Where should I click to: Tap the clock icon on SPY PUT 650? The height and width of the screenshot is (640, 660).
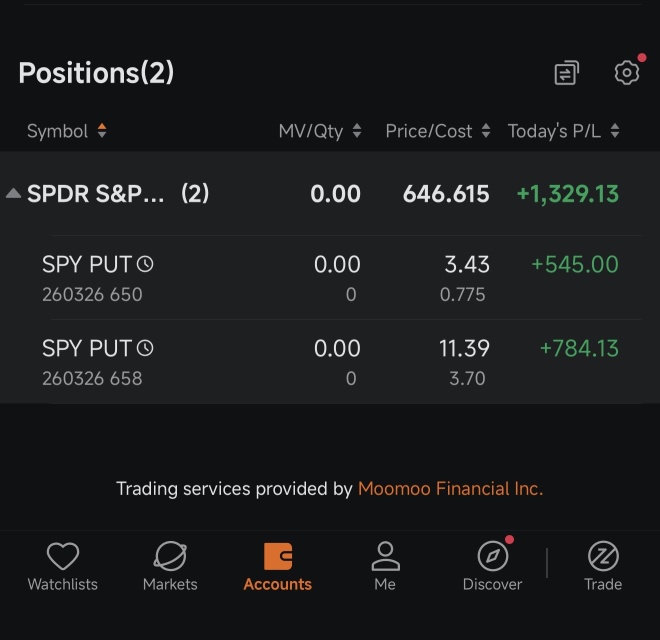(x=145, y=264)
